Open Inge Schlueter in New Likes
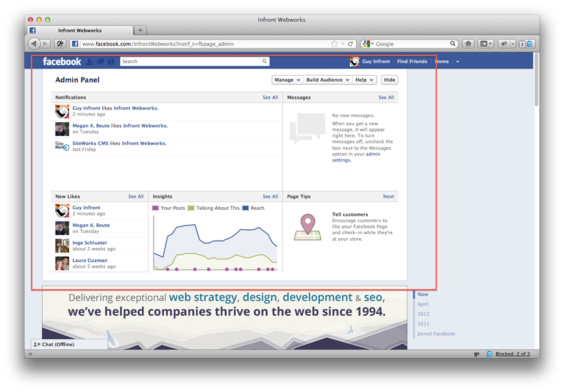This screenshot has height=392, width=564. coord(90,243)
